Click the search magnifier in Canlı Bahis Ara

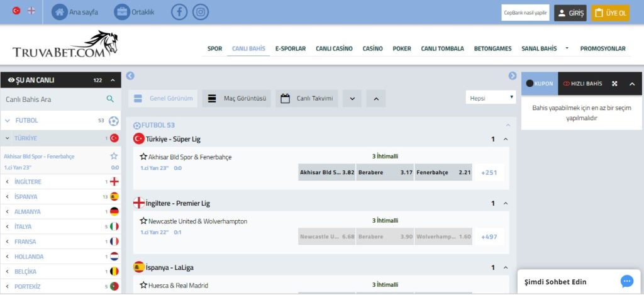click(x=110, y=99)
